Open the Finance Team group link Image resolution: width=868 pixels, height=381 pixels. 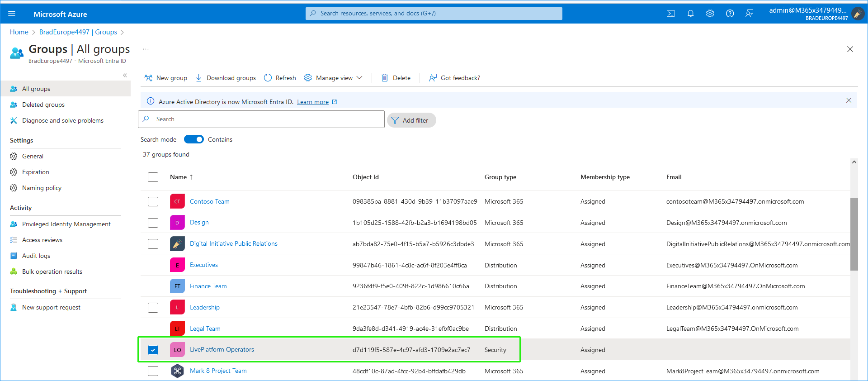pos(208,286)
